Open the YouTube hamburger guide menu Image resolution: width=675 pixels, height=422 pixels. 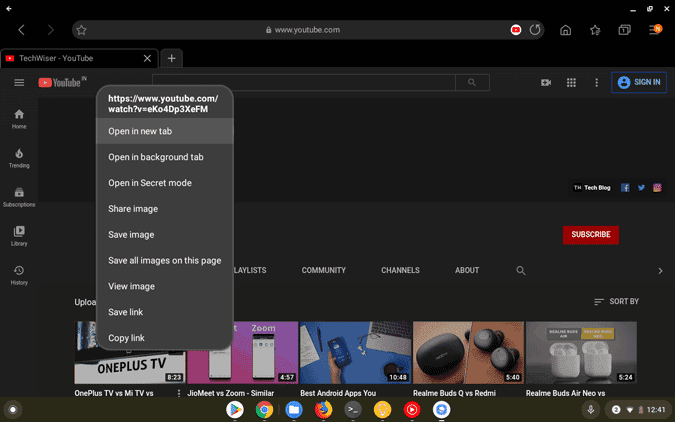19,82
